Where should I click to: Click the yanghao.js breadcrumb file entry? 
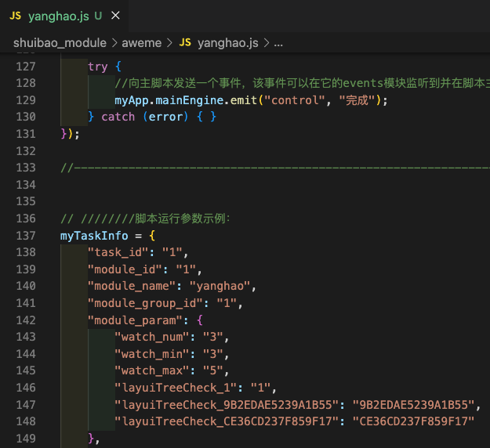coord(228,42)
